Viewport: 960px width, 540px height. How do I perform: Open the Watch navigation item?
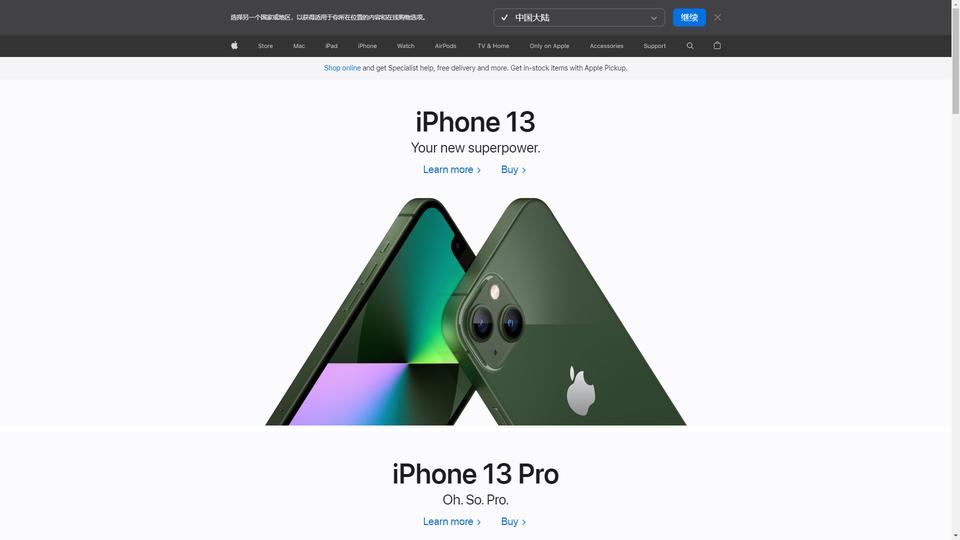click(405, 46)
